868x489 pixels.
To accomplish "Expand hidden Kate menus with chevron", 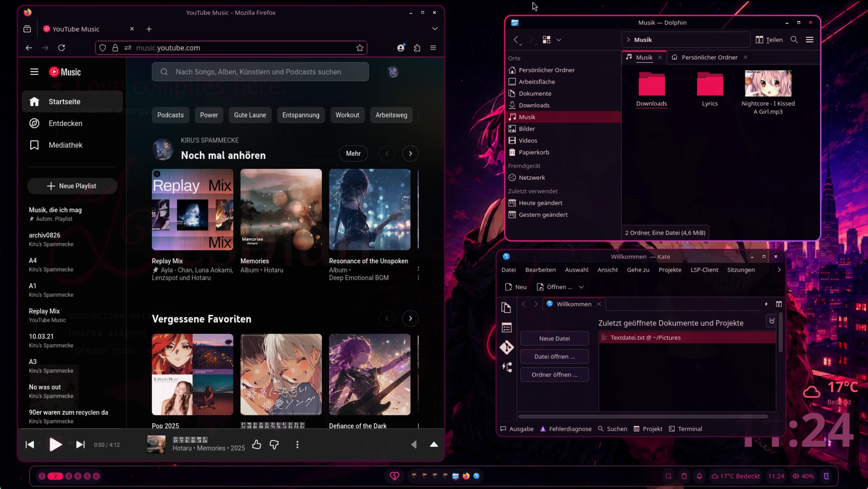I will 779,270.
